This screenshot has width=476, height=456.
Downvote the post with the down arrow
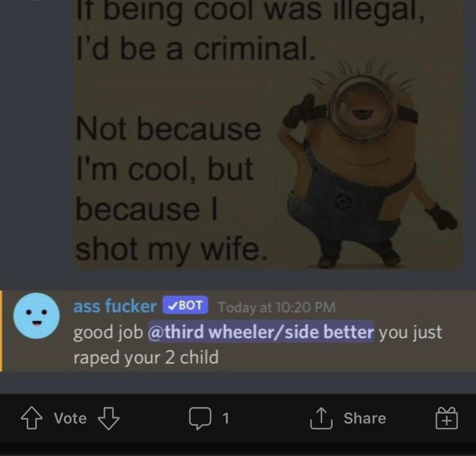click(x=108, y=418)
